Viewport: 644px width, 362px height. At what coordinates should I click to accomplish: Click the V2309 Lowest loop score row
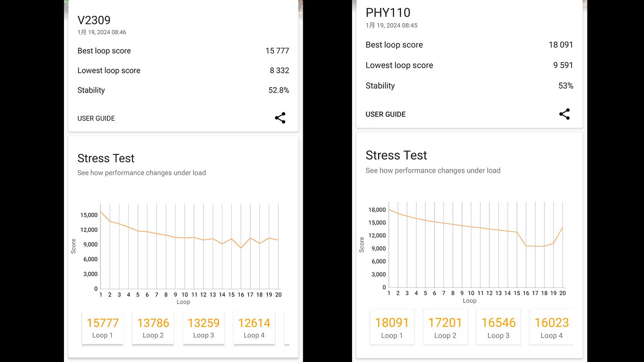tap(183, 71)
